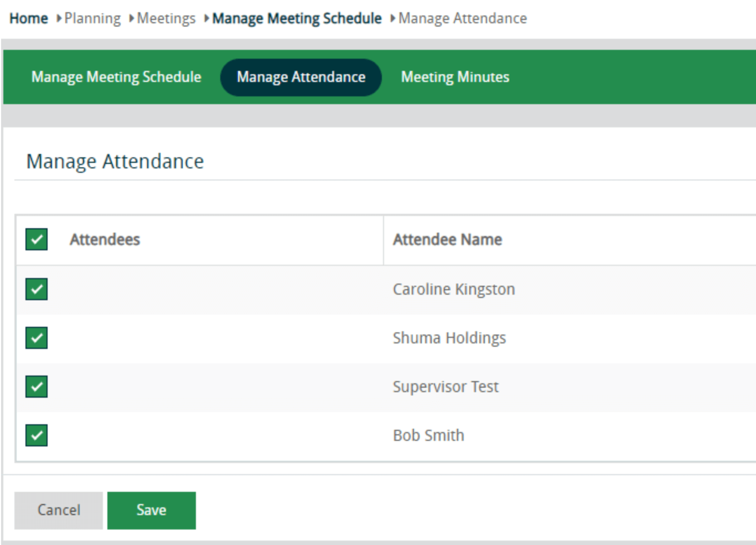Click the Manage Attendance breadcrumb item
Viewport: 756px width, 545px height.
coord(462,18)
